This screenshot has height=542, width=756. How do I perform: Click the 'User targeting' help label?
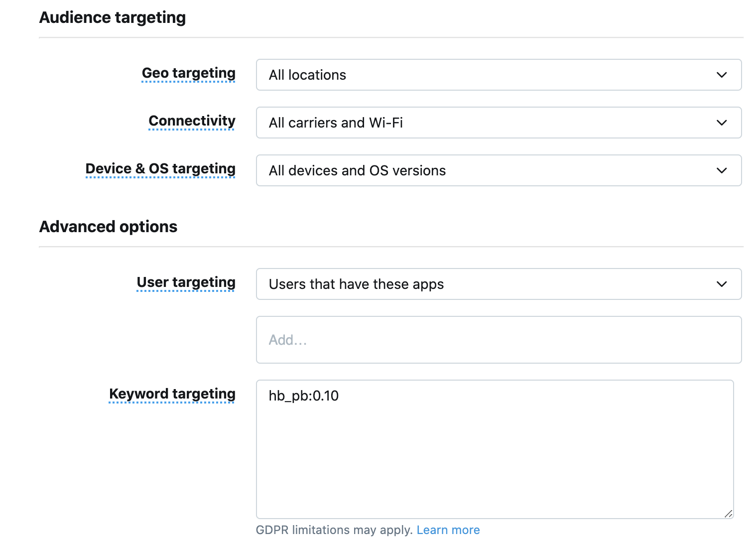click(x=186, y=282)
